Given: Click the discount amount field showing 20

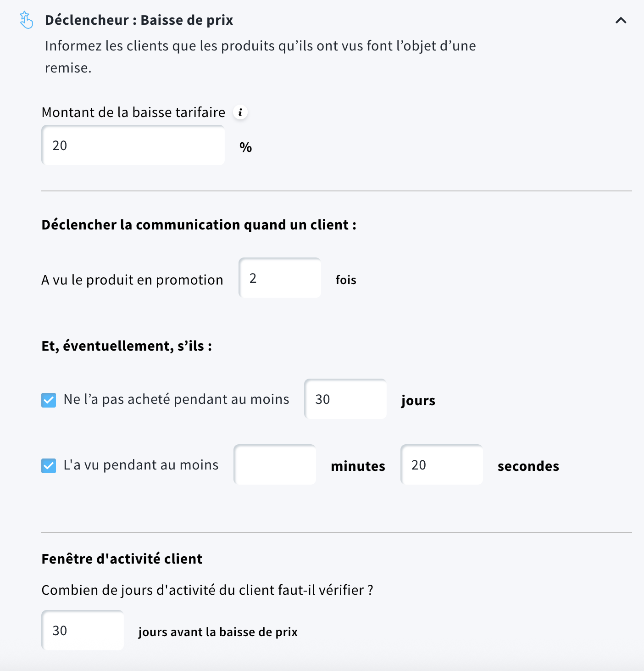Looking at the screenshot, I should coord(133,145).
